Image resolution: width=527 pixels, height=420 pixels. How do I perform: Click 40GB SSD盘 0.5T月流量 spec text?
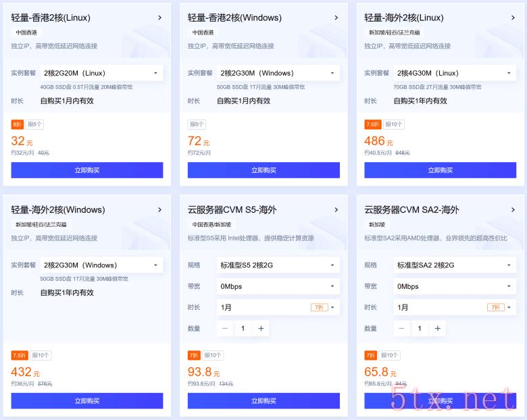click(x=86, y=87)
